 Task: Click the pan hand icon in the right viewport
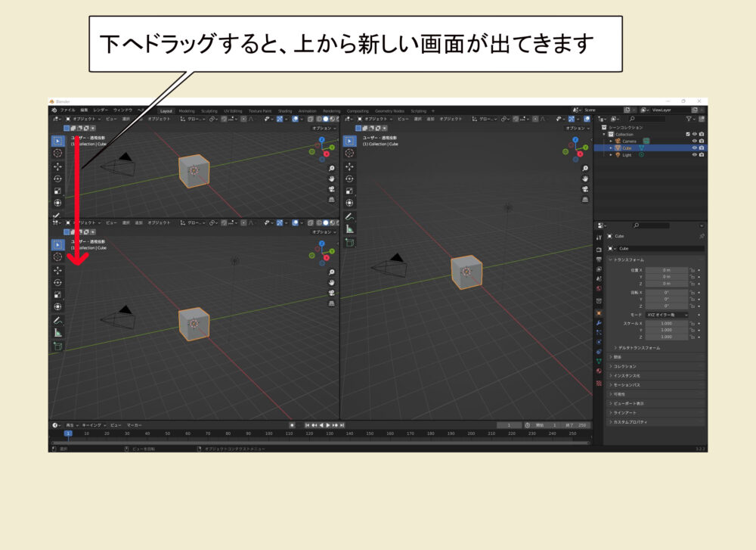(x=585, y=179)
